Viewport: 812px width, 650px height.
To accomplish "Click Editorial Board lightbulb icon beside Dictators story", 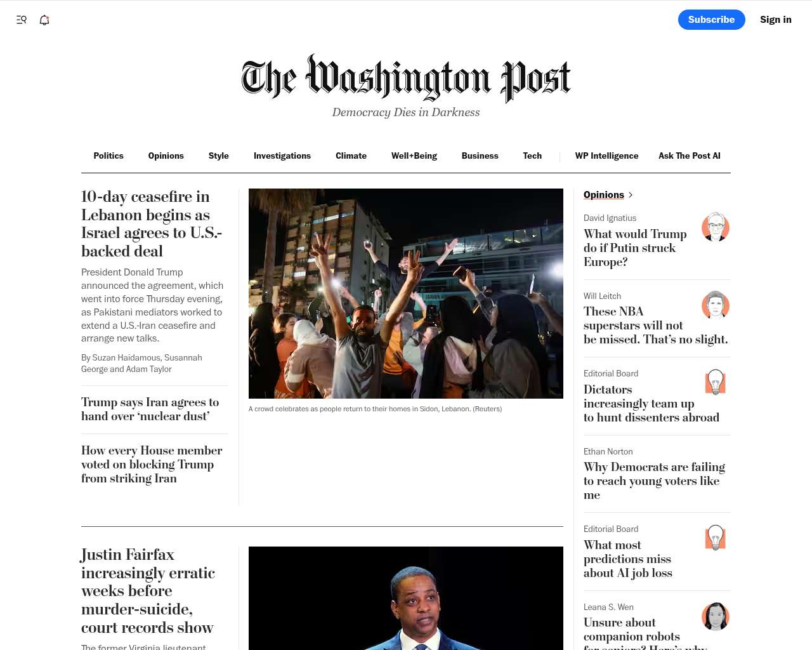I will tap(716, 383).
